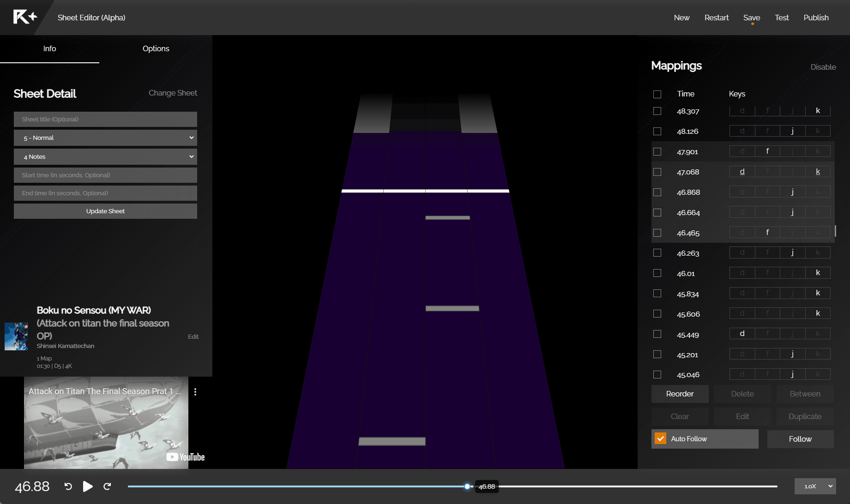Open the 1.0X playback speed dropdown
Image resolution: width=850 pixels, height=504 pixels.
pyautogui.click(x=815, y=486)
